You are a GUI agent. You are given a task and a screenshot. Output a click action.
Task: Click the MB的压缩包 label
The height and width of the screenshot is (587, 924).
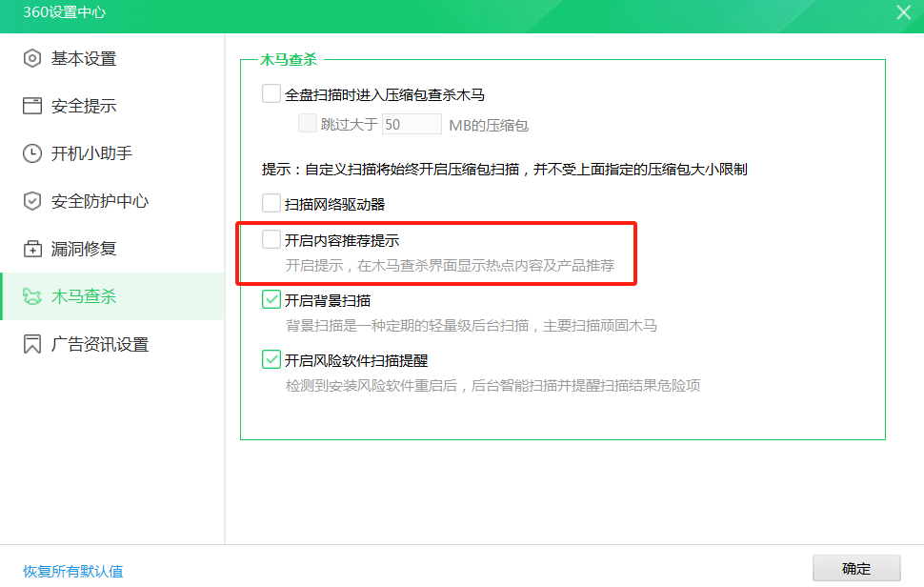click(x=489, y=126)
